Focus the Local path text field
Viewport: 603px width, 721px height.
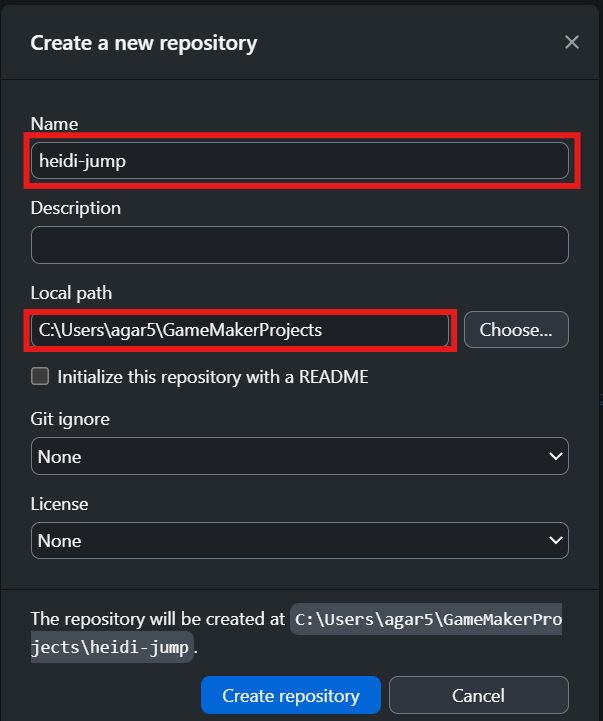240,329
